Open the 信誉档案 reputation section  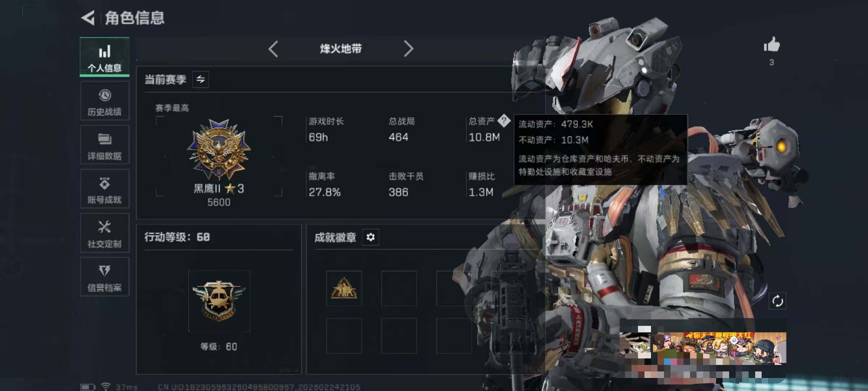click(105, 277)
